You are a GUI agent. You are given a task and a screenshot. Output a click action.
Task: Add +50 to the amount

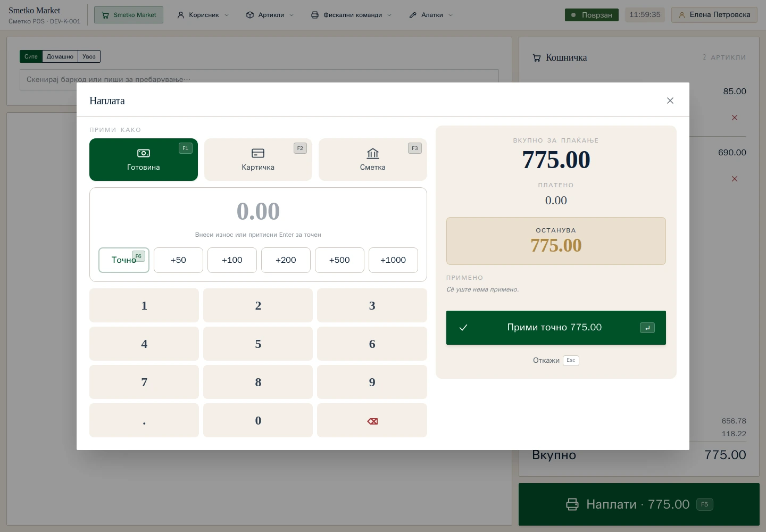178,260
